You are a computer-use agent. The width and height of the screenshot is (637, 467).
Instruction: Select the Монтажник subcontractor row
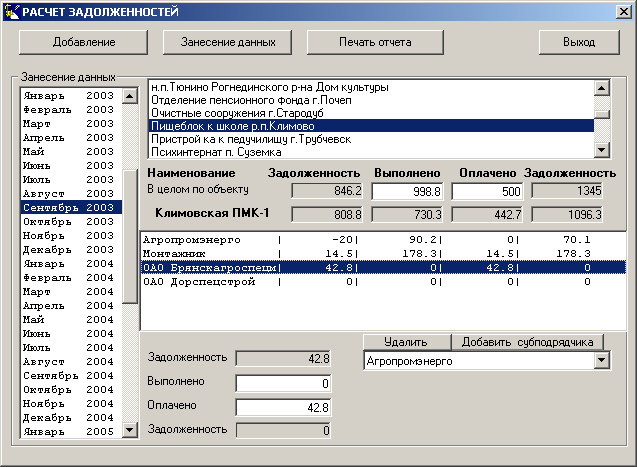click(383, 254)
